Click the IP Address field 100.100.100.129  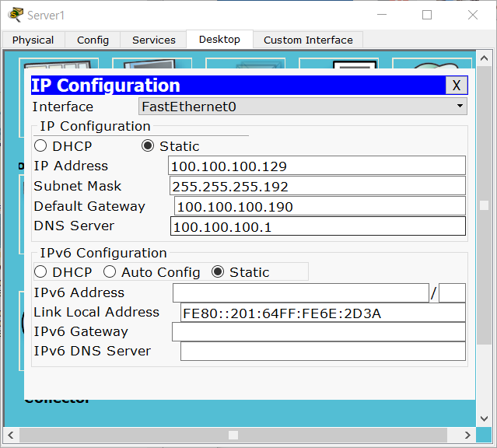pos(317,166)
